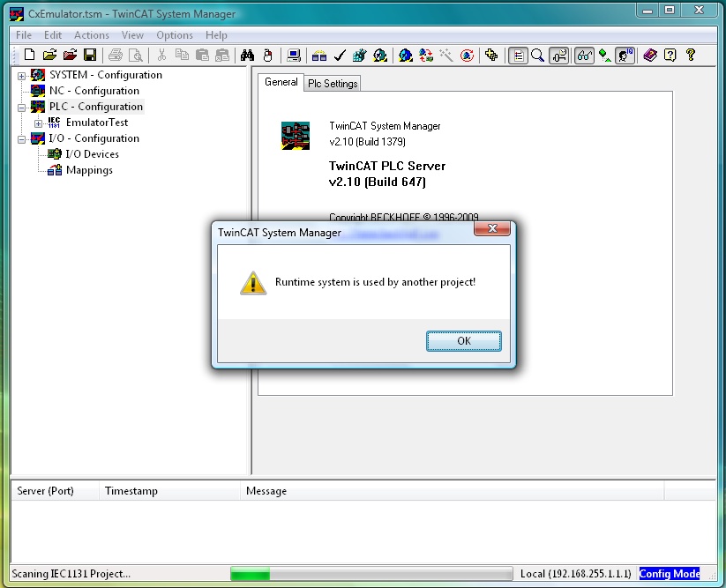The image size is (726, 588).
Task: Expand the SYSTEM - Configuration node
Action: 21,76
